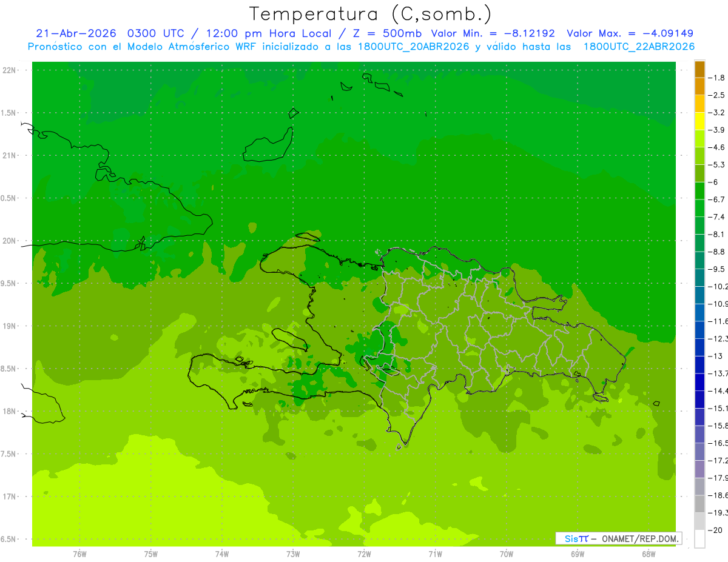Click the white -20 colorbar segment
The image size is (728, 562).
coord(699,539)
